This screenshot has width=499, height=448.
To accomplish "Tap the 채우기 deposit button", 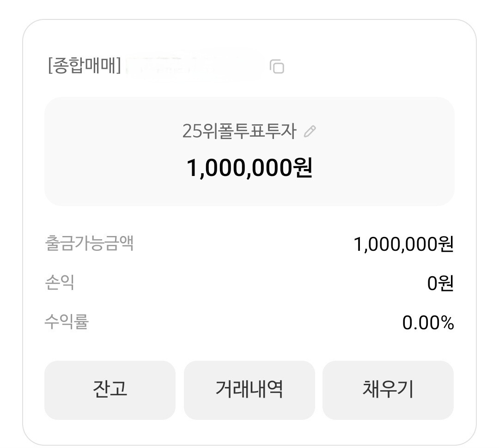I will tap(388, 390).
